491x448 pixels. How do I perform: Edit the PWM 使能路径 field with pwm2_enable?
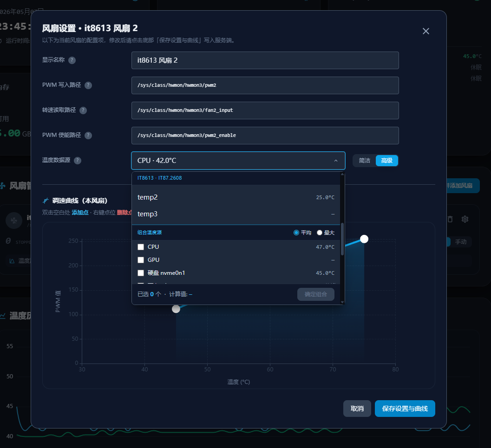tap(265, 136)
